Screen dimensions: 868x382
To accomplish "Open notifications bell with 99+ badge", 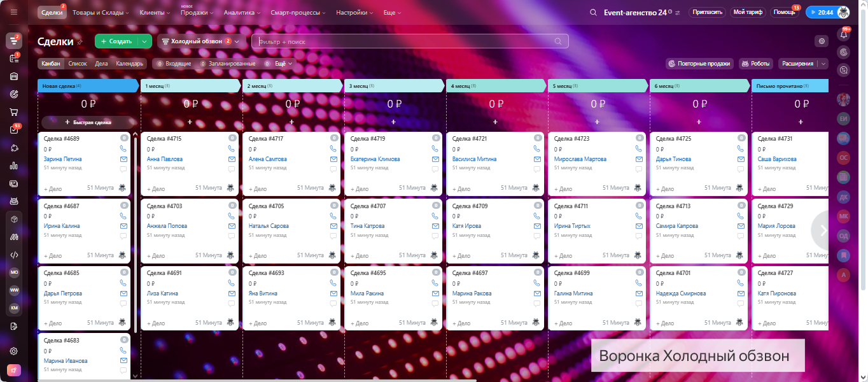I will tap(844, 35).
